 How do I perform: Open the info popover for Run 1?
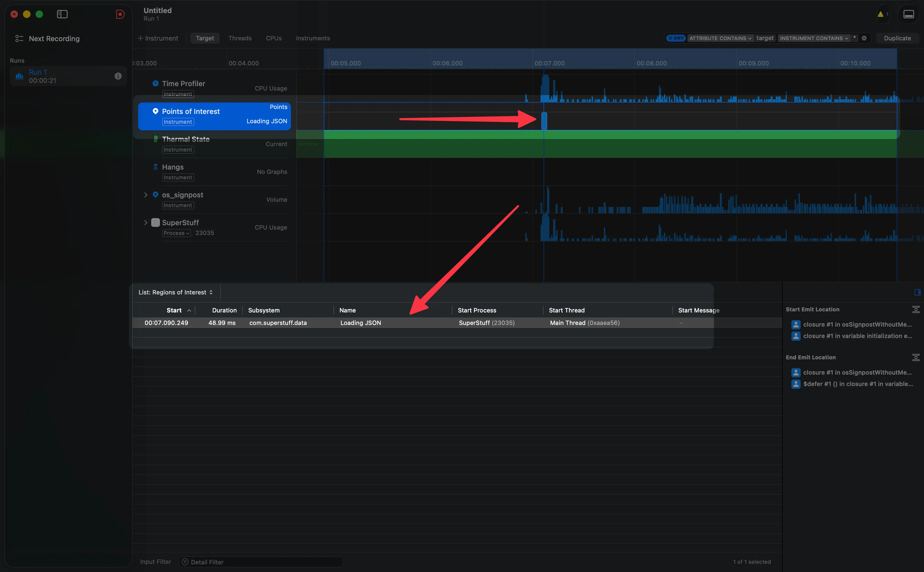(x=118, y=76)
